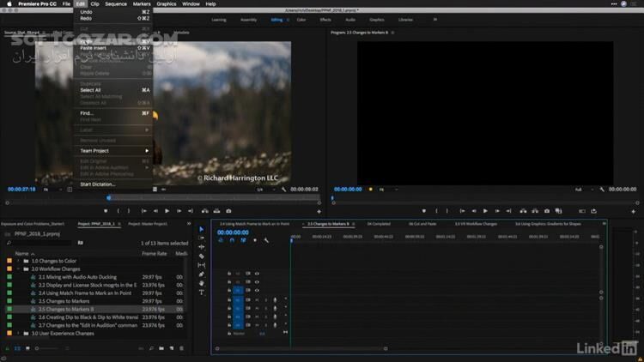Select the Ripple Edit tool

coord(201,247)
